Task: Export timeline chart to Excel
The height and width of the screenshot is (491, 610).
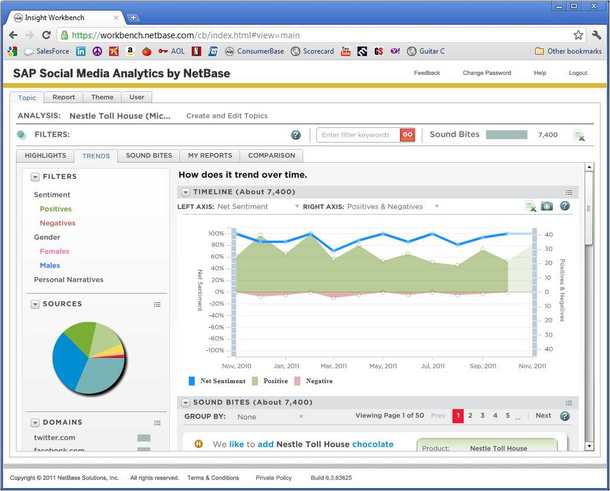Action: point(531,207)
